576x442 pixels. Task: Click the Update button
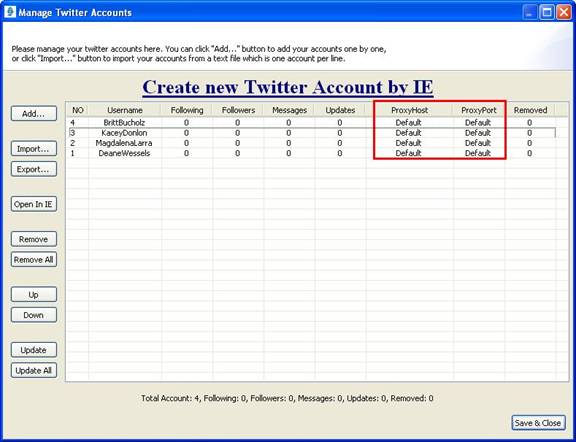[x=34, y=350]
